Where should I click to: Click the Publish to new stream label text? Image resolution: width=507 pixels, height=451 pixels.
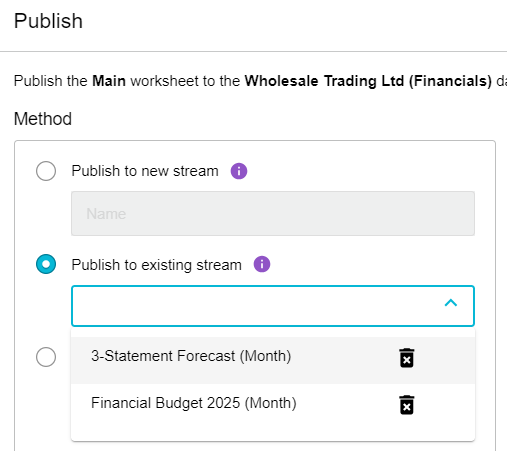click(x=145, y=171)
